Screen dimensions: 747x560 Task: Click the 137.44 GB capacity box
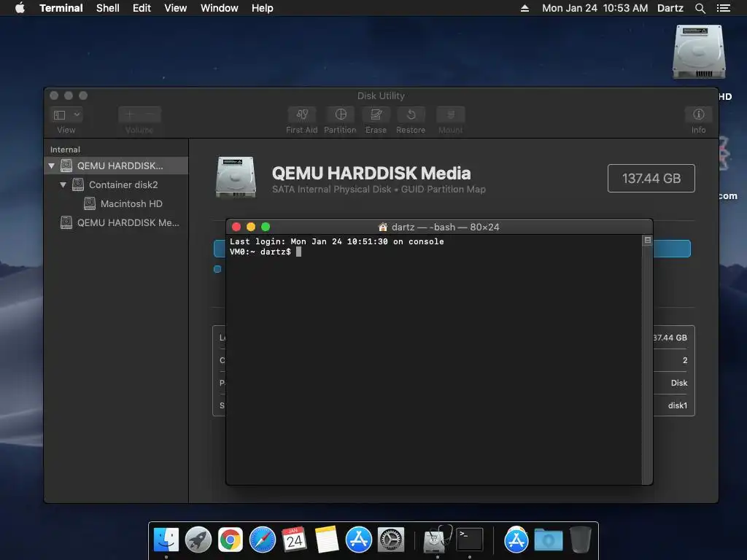(x=651, y=179)
